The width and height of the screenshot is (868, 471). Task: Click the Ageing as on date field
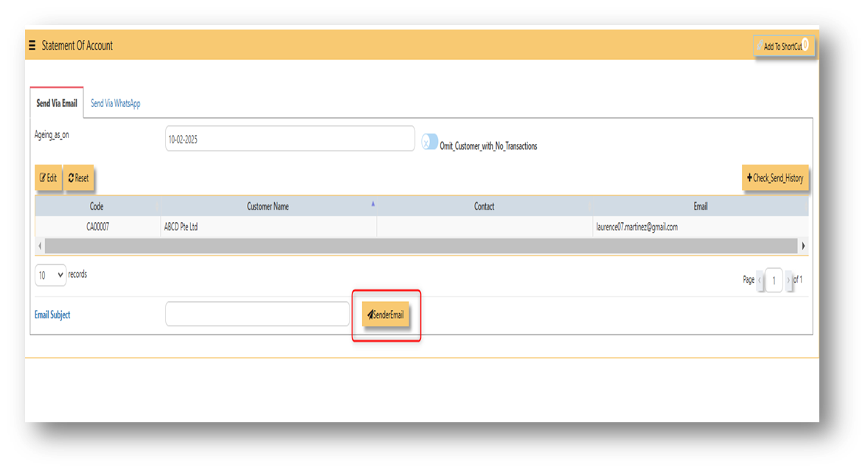tap(290, 139)
